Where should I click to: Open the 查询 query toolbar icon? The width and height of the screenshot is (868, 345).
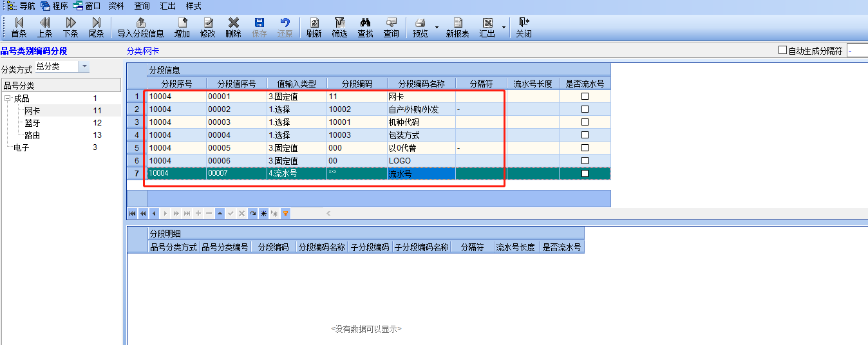pos(392,28)
